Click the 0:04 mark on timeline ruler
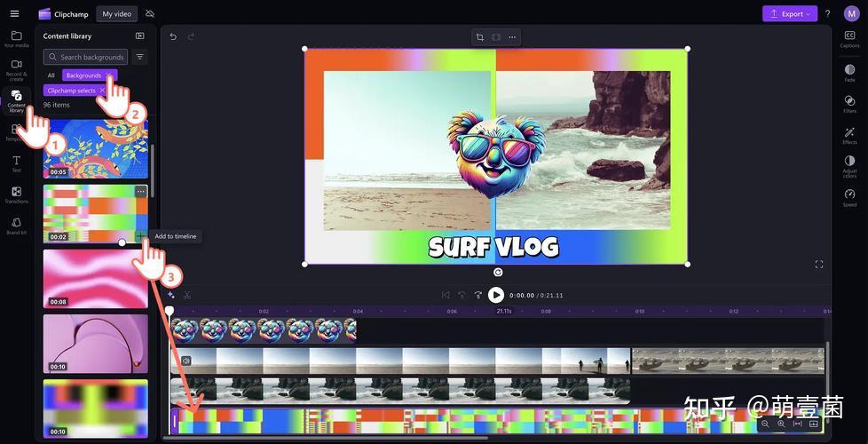The height and width of the screenshot is (444, 868). 359,311
